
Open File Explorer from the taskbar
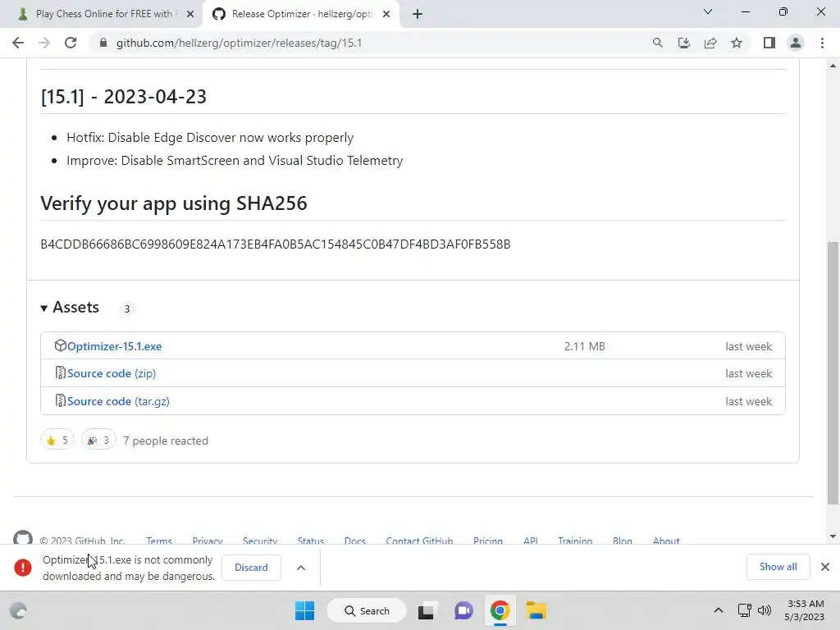(536, 610)
